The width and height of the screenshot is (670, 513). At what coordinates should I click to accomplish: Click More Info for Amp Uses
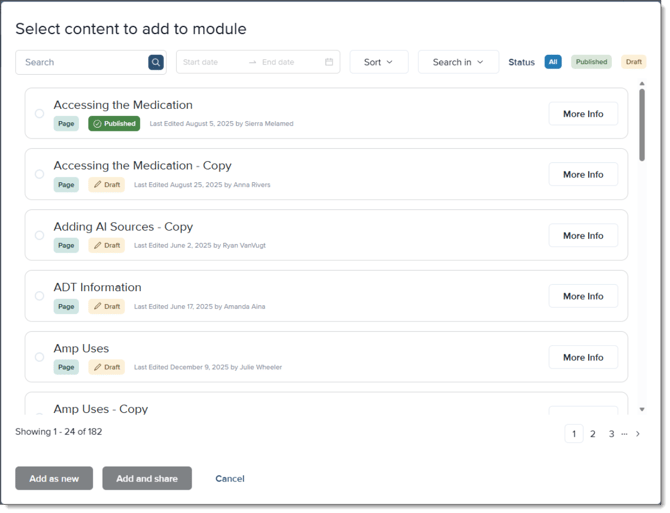pyautogui.click(x=583, y=357)
